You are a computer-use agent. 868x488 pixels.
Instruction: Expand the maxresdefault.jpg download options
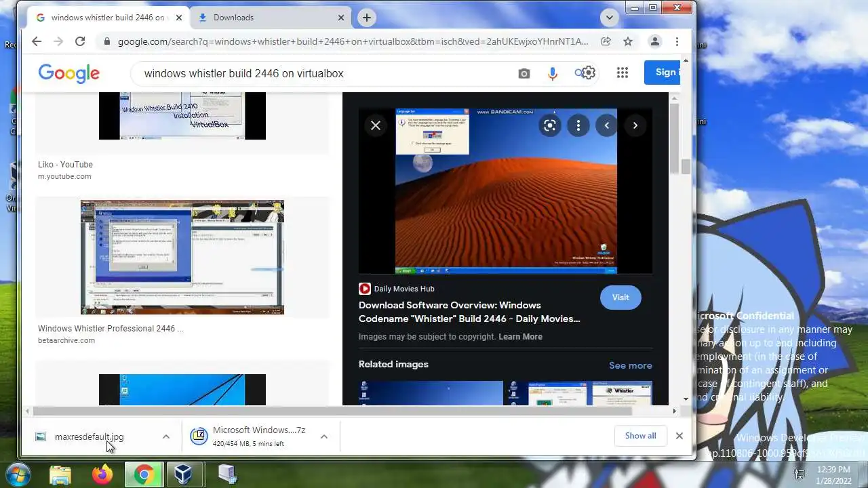[x=166, y=436]
